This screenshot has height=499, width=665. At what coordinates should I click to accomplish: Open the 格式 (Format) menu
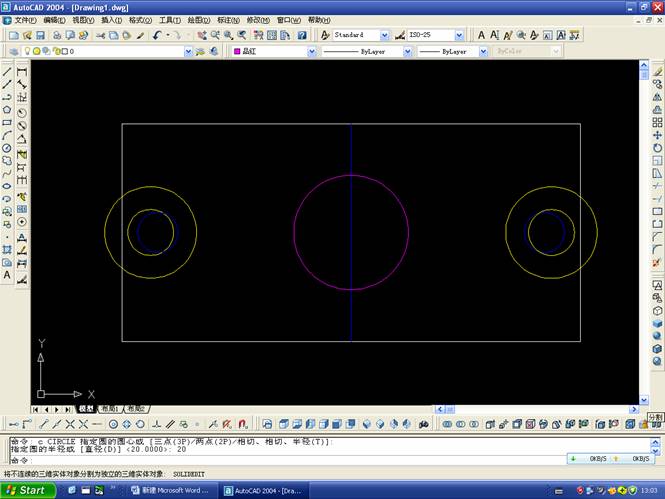pos(140,20)
